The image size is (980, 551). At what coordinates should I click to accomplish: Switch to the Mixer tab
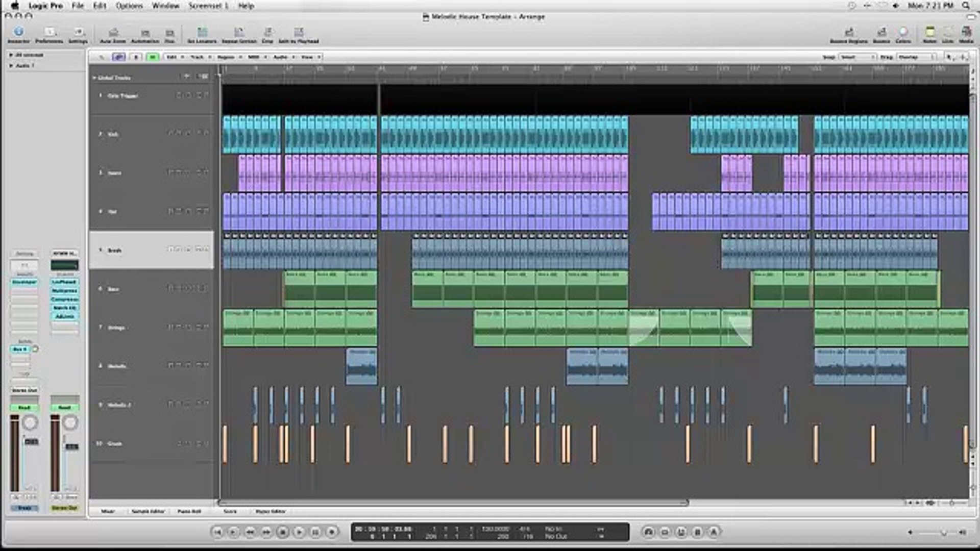[x=108, y=511]
